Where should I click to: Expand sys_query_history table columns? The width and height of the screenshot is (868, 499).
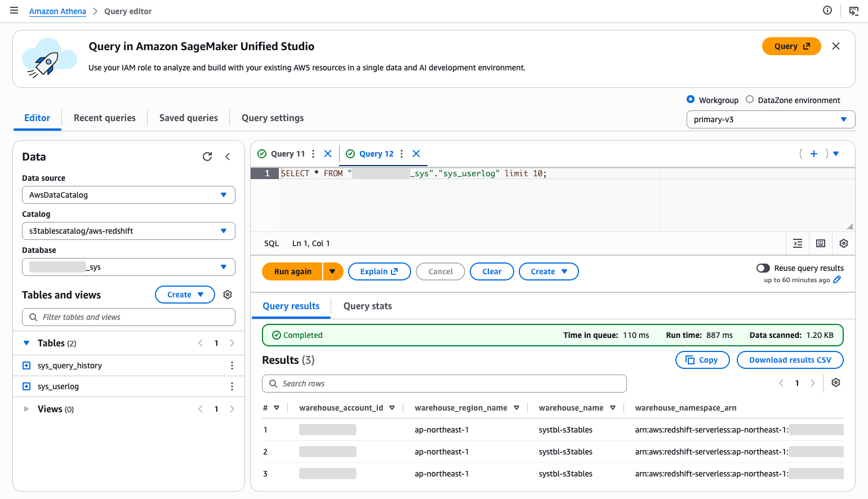(x=26, y=366)
